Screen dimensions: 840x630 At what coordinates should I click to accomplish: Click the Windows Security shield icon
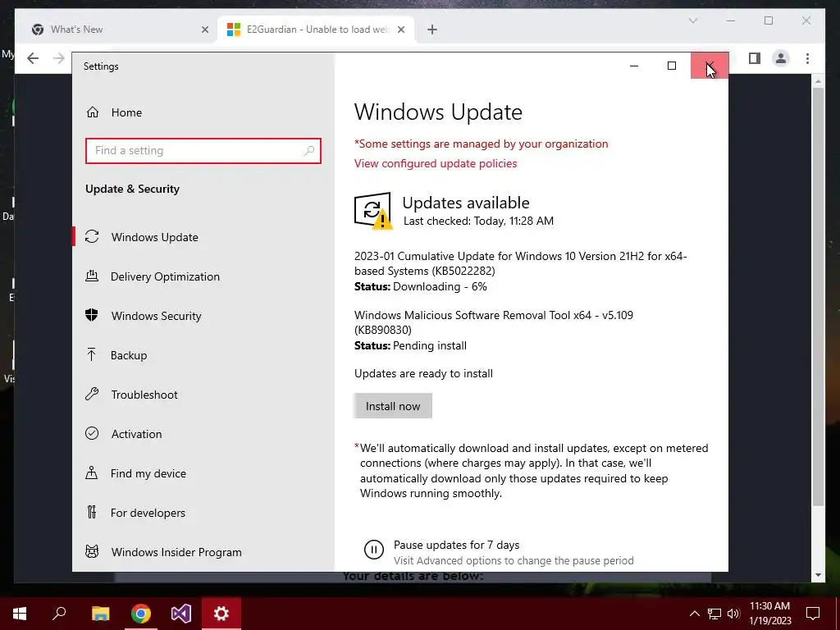pyautogui.click(x=92, y=315)
